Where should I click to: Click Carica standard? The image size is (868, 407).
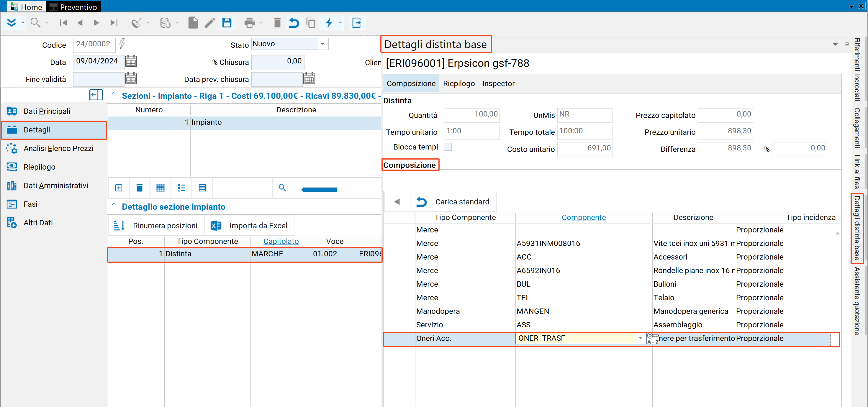[x=453, y=202]
